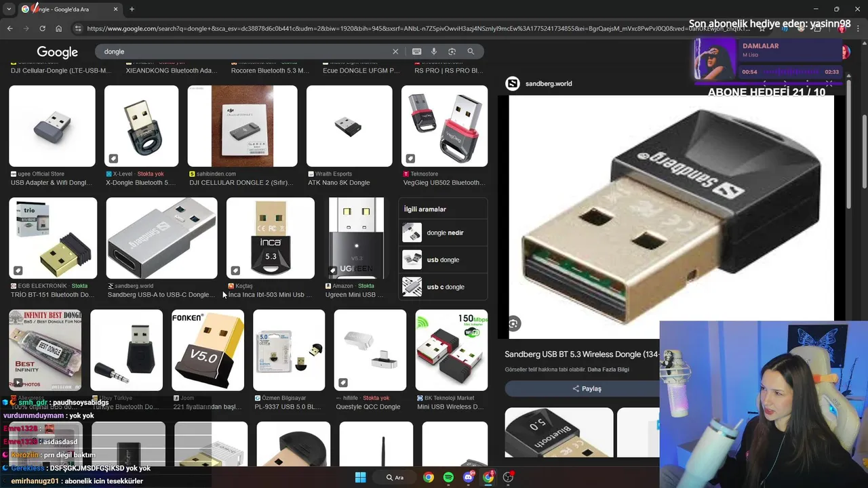
Task: Open the Ugreen Mini USB thumbnail
Action: (356, 238)
